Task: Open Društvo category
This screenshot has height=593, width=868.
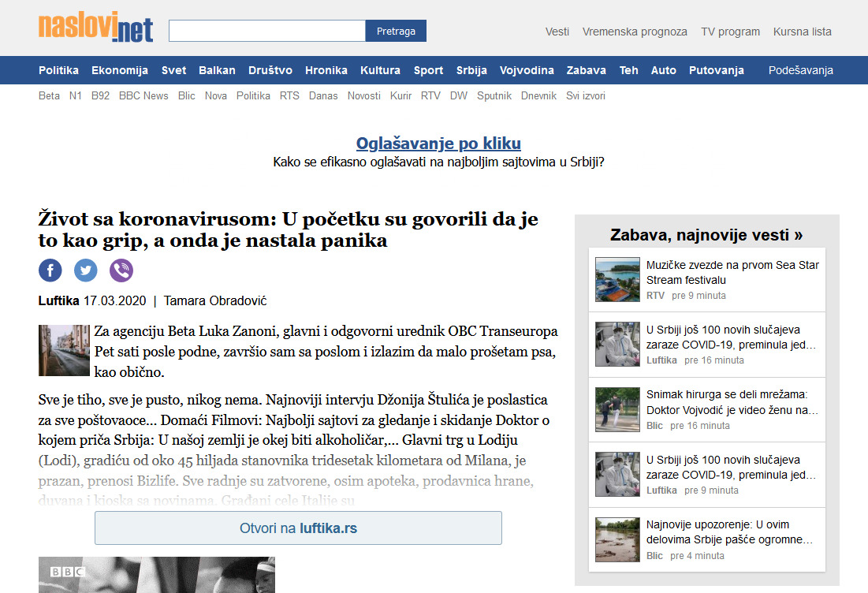Action: click(270, 70)
